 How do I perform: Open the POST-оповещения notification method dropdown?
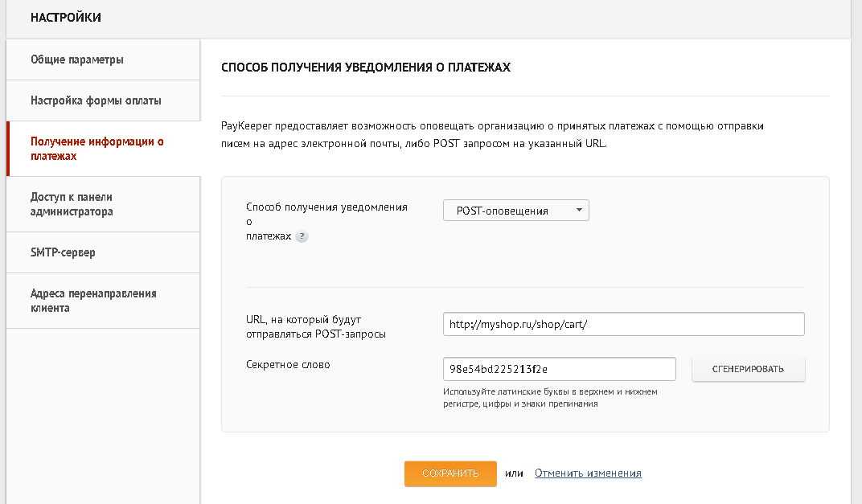515,211
